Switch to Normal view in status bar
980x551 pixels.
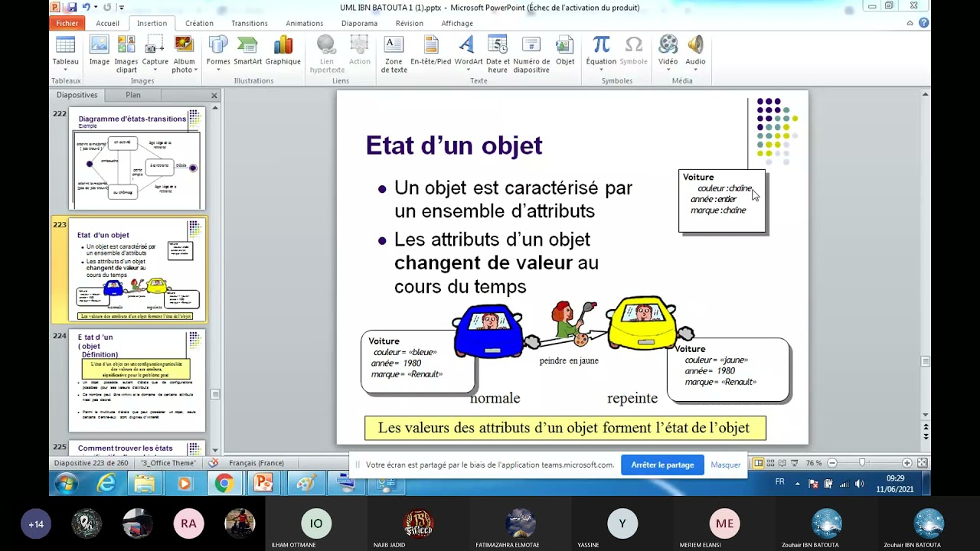[759, 463]
